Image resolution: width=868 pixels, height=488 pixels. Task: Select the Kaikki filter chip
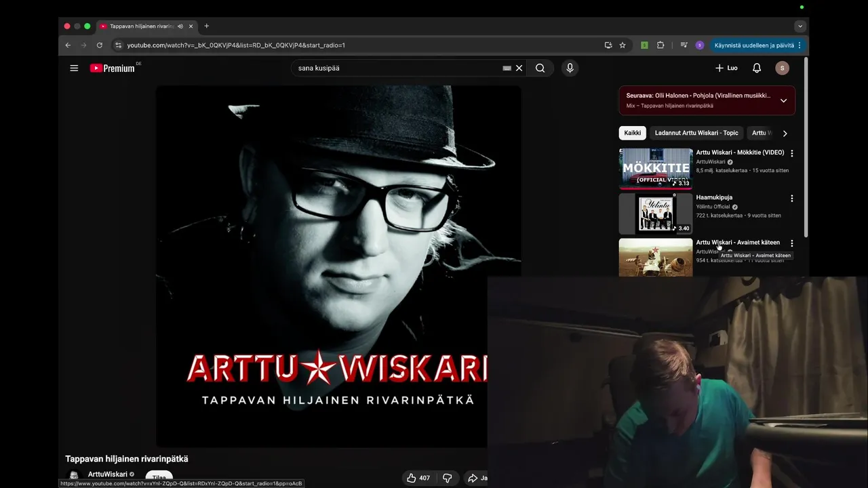pos(632,133)
